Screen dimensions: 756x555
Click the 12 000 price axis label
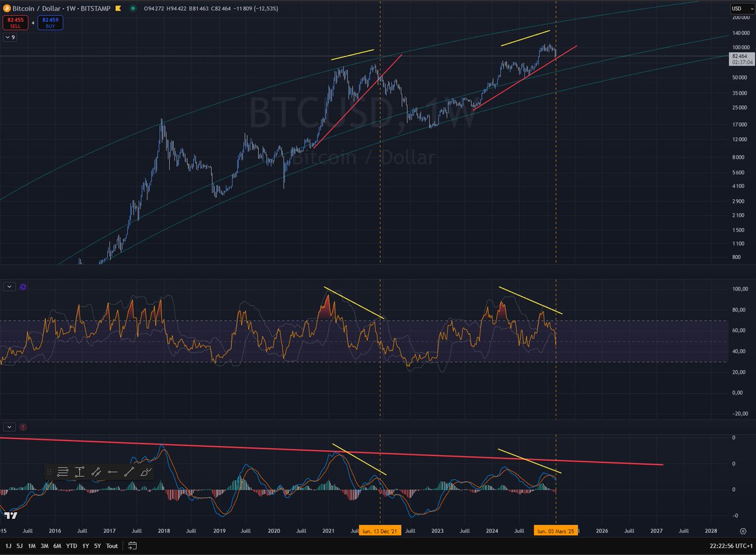coord(738,139)
